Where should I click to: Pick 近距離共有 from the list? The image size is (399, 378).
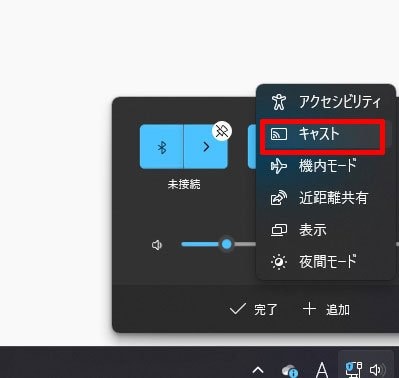[326, 198]
